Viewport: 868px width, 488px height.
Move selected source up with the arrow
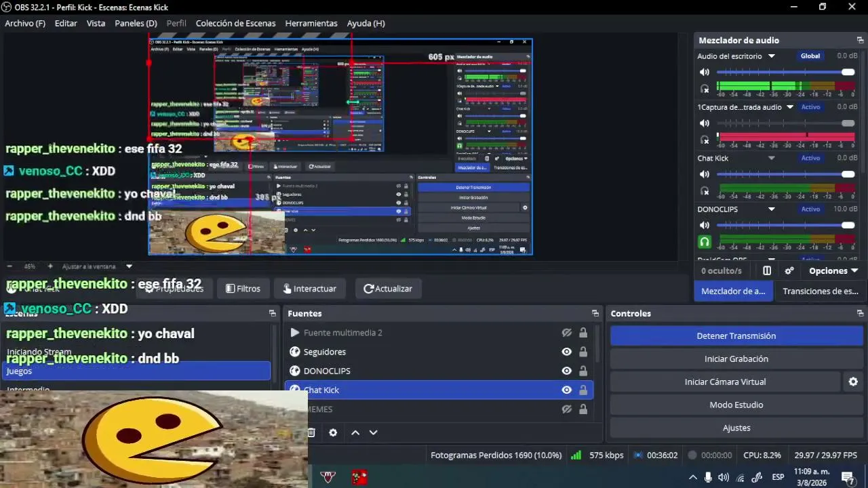coord(355,432)
